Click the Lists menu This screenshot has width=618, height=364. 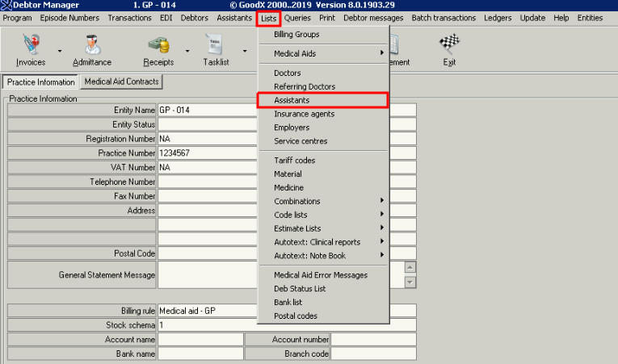click(268, 19)
